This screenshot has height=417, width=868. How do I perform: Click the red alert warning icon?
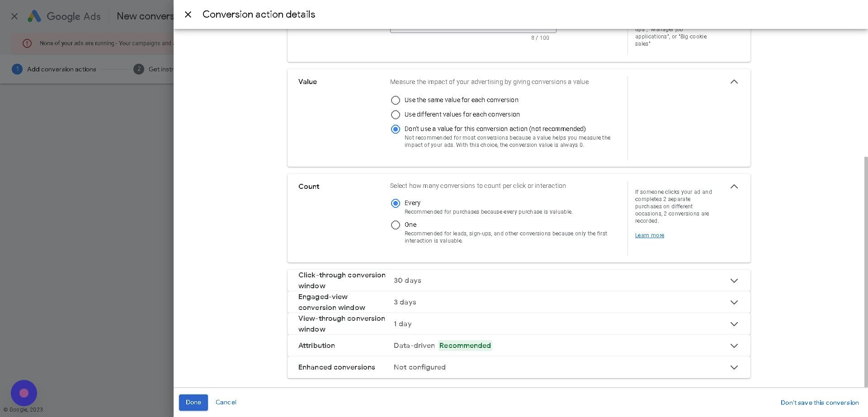(27, 43)
